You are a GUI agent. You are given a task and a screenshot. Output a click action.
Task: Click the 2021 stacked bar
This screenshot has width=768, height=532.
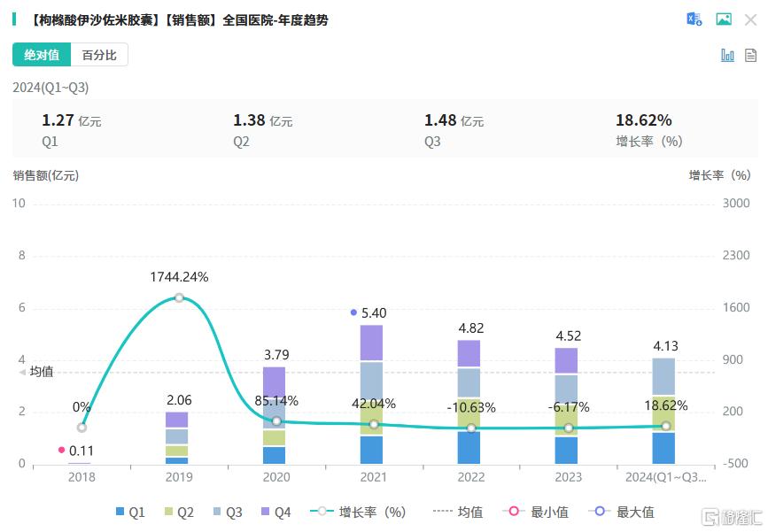click(x=371, y=394)
